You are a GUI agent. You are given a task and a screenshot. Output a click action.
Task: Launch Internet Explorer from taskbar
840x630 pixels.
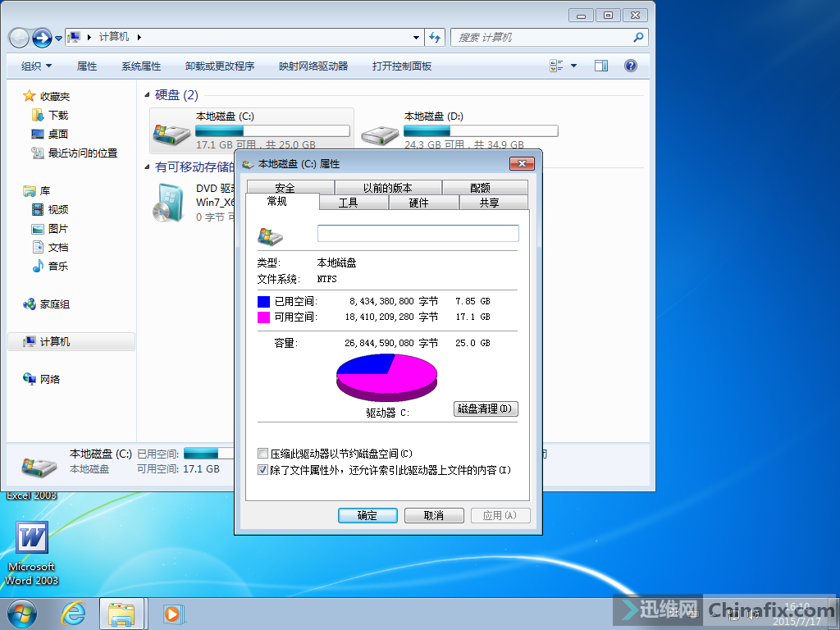coord(72,614)
